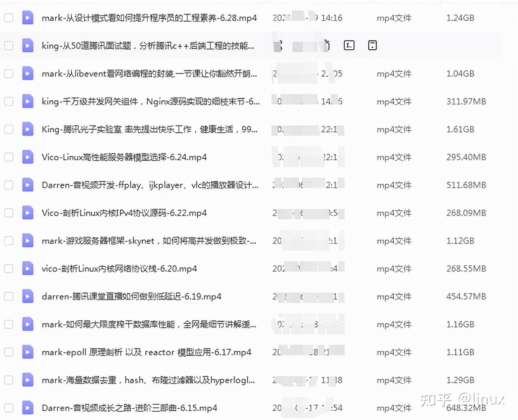This screenshot has width=518, height=420.
Task: Click the video icon of mark-海量数据去重 file
Action: tap(28, 380)
